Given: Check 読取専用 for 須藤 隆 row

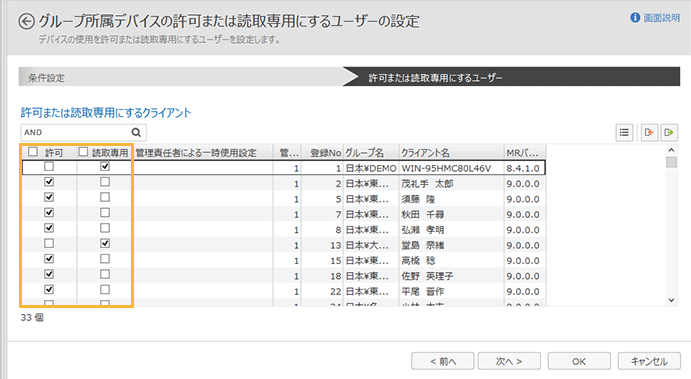Looking at the screenshot, I should click(105, 197).
